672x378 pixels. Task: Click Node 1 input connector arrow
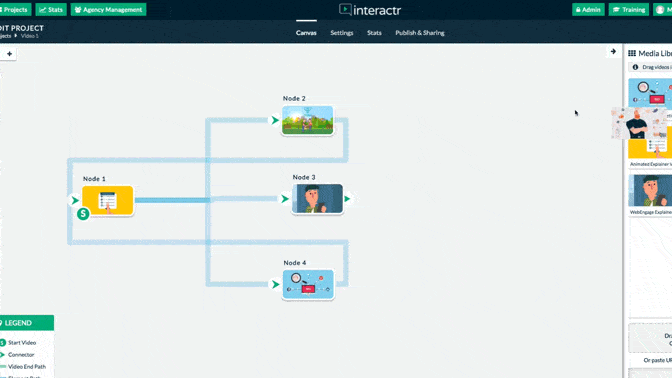pos(75,200)
